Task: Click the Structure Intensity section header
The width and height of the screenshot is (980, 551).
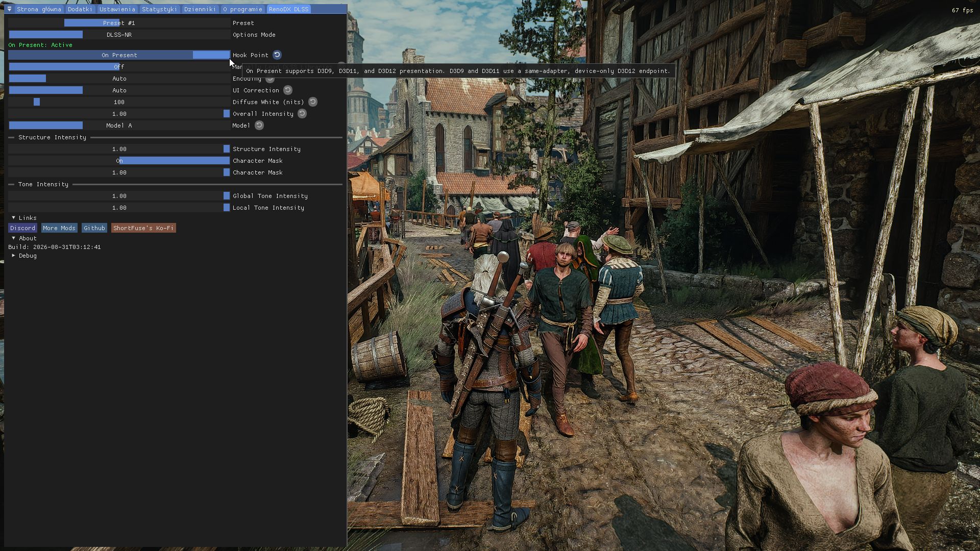Action: (52, 137)
